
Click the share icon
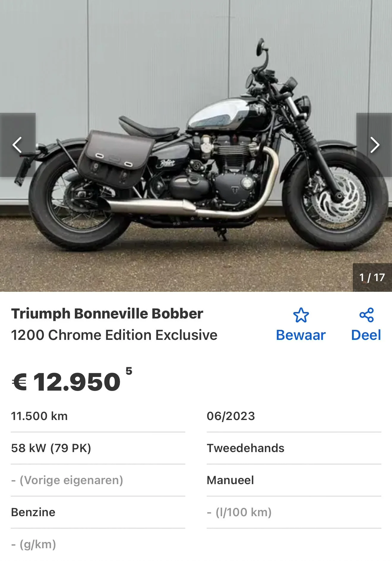click(x=366, y=315)
